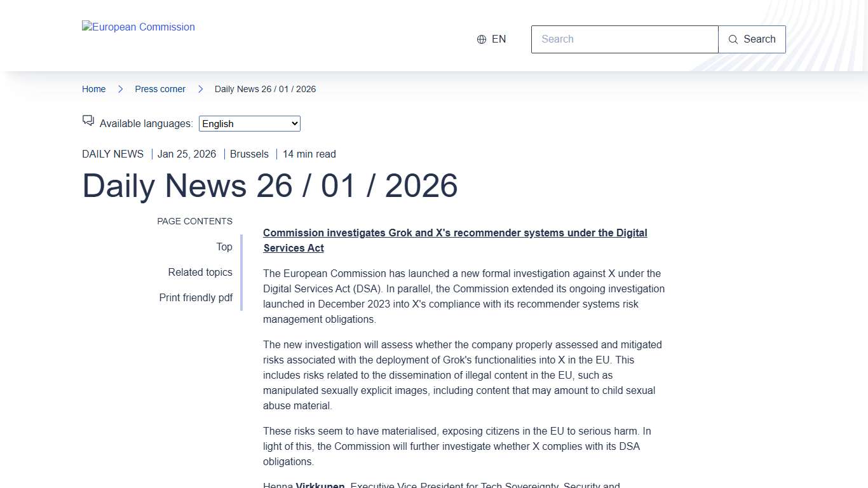
Task: Select Related topics in page contents
Action: coord(200,272)
